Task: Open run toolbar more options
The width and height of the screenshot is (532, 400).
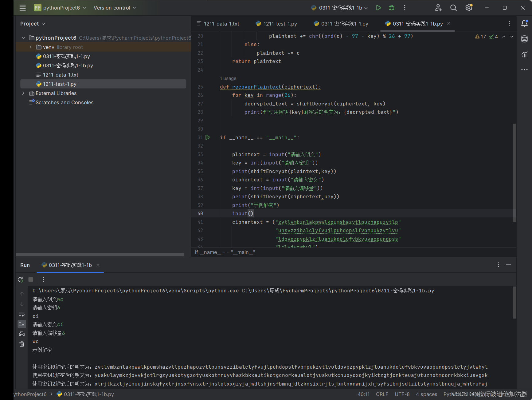Action: (43, 279)
